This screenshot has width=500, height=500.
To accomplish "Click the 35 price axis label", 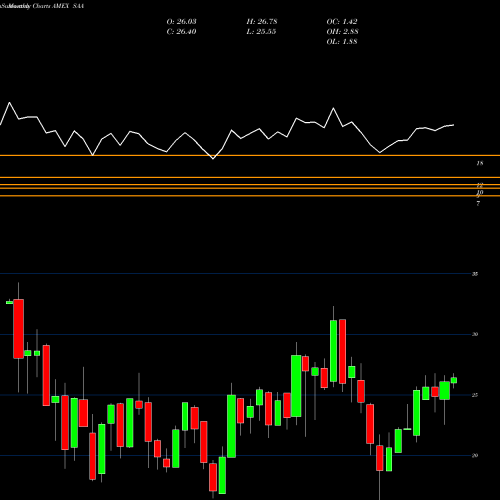I will pyautogui.click(x=475, y=274).
